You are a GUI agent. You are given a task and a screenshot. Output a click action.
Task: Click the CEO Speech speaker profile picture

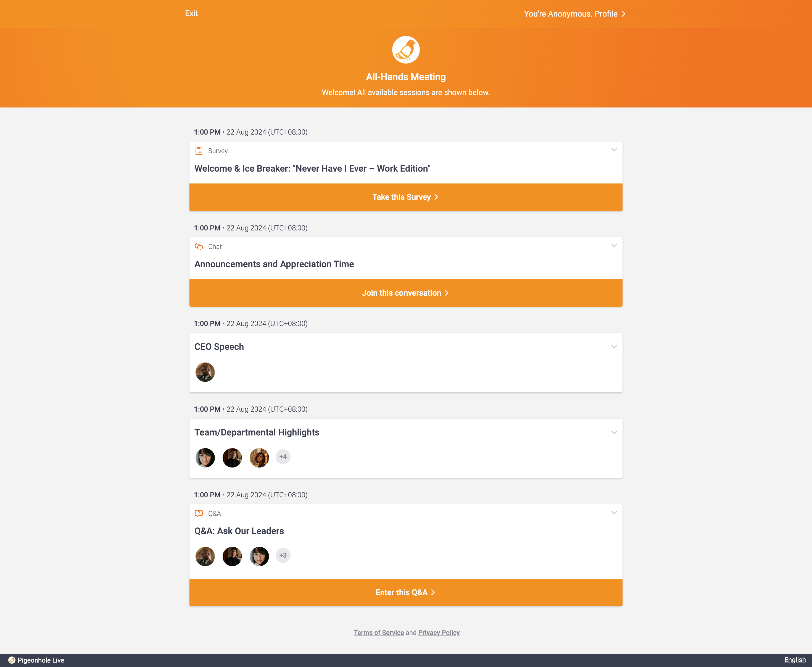pos(204,372)
